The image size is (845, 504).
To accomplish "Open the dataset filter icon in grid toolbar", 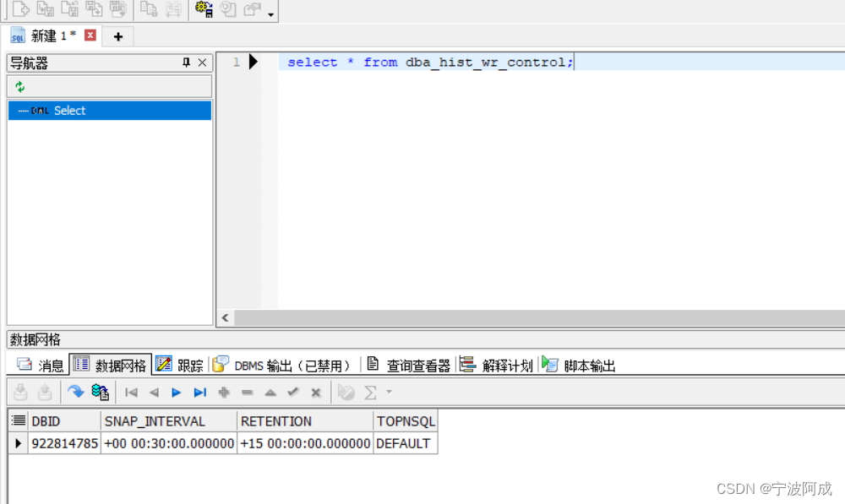I will [x=347, y=392].
